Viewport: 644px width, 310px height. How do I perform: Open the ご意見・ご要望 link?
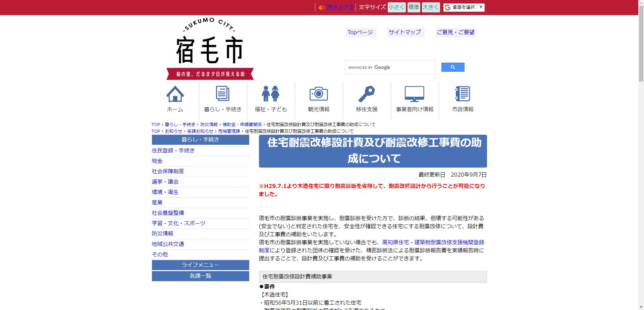[x=455, y=33]
